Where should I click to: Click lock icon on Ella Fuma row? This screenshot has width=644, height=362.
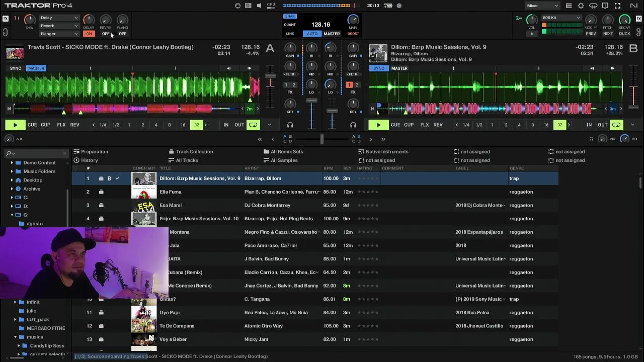click(101, 192)
